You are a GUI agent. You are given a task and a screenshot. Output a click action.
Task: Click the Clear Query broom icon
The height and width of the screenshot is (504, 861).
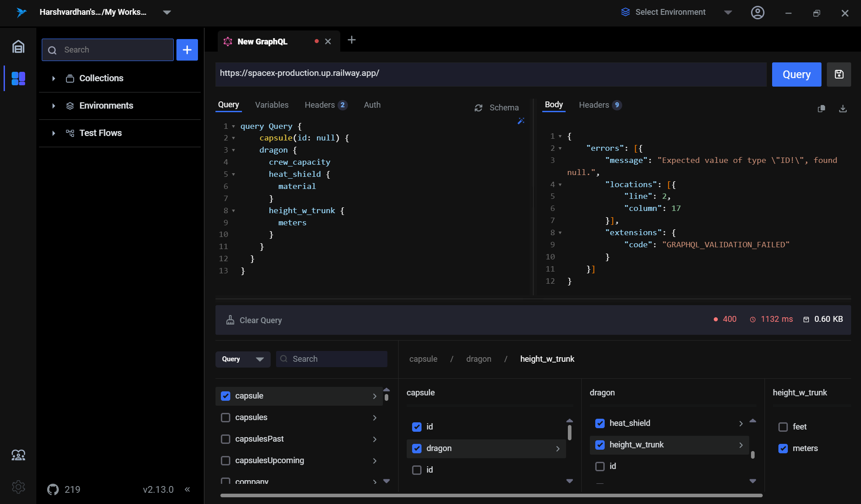coord(230,320)
